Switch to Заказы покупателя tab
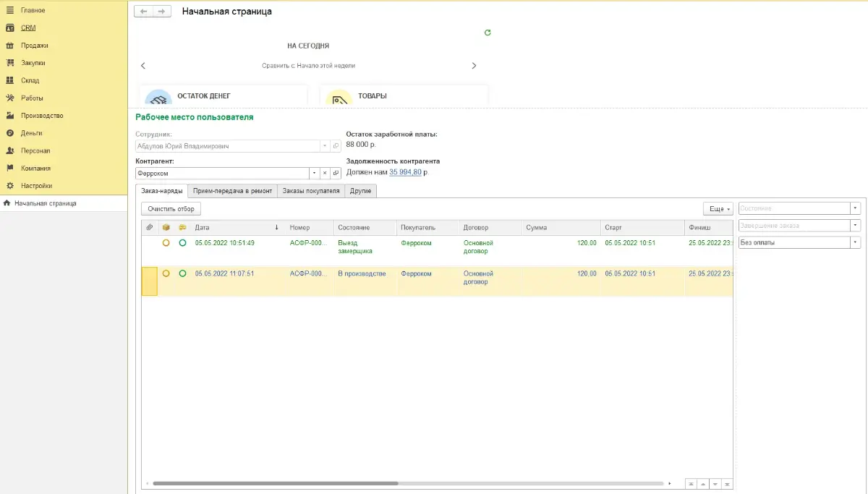Image resolution: width=868 pixels, height=494 pixels. (x=310, y=191)
